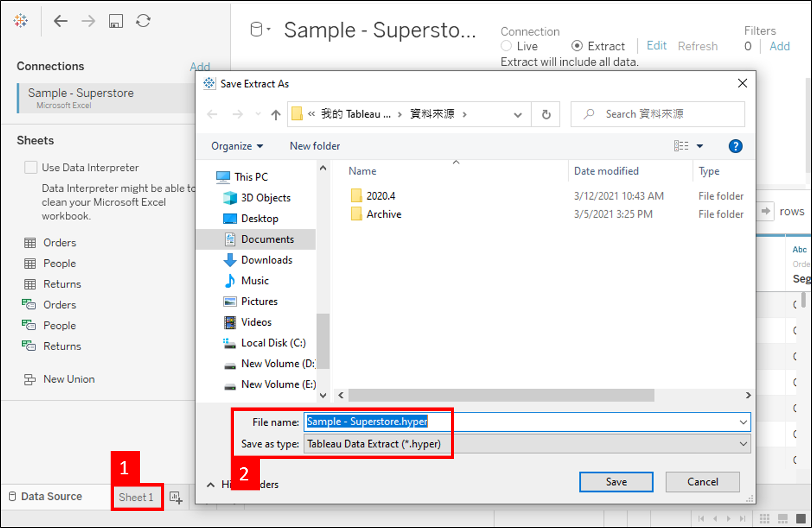Image resolution: width=812 pixels, height=528 pixels.
Task: Show the sheet sorter grid view icon
Action: (x=764, y=519)
